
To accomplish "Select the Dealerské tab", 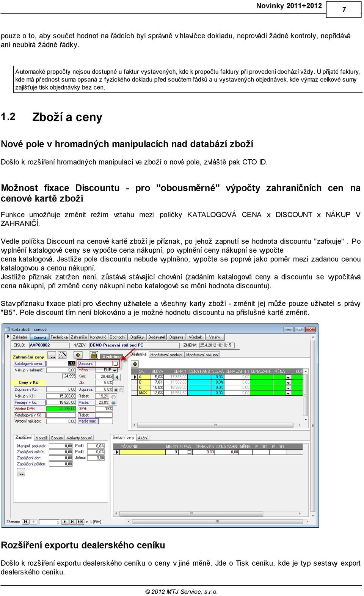I will 138,354.
